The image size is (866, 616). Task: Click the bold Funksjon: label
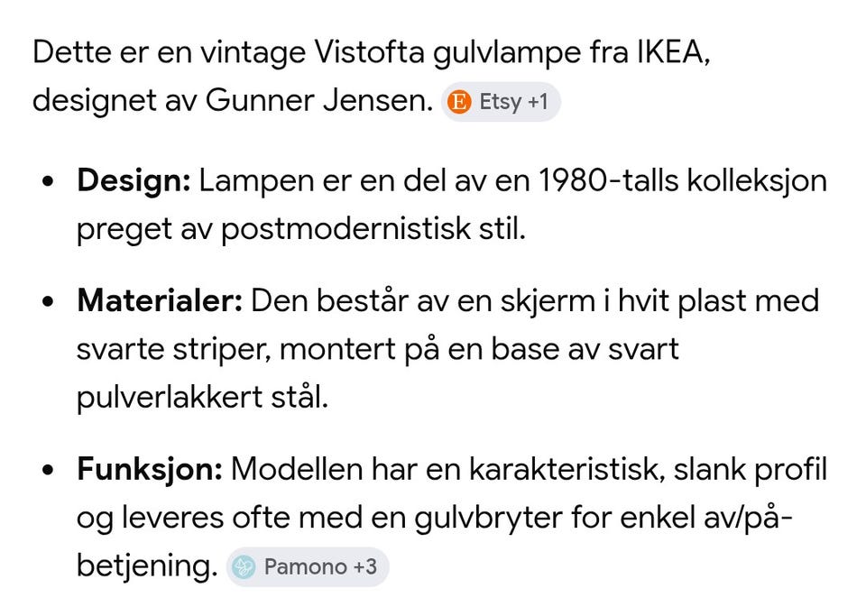[x=150, y=470]
